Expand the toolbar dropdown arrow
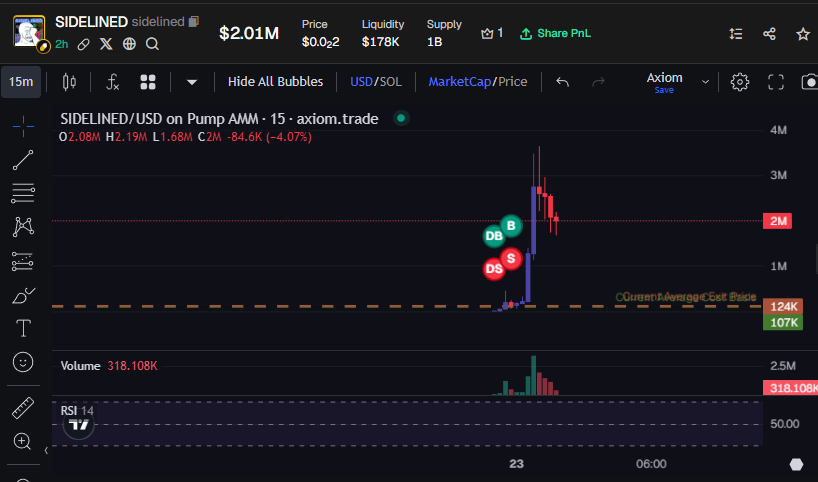Screen dimensions: 818x482 click(x=191, y=82)
